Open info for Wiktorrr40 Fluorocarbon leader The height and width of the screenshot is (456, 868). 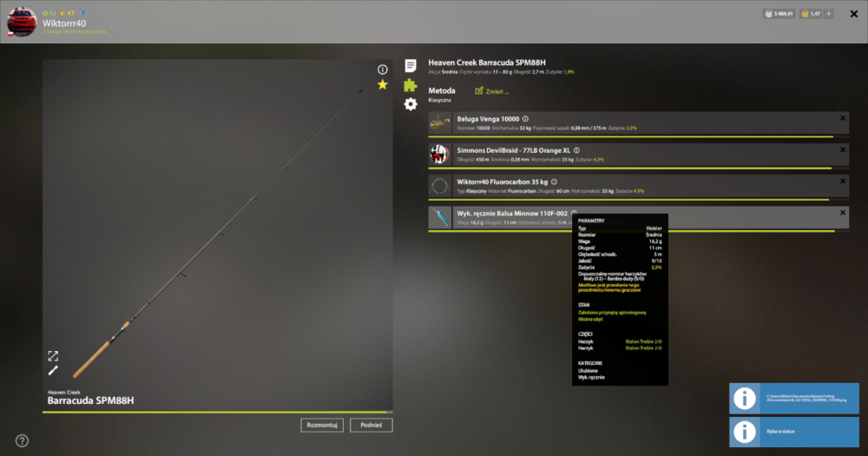coord(554,182)
